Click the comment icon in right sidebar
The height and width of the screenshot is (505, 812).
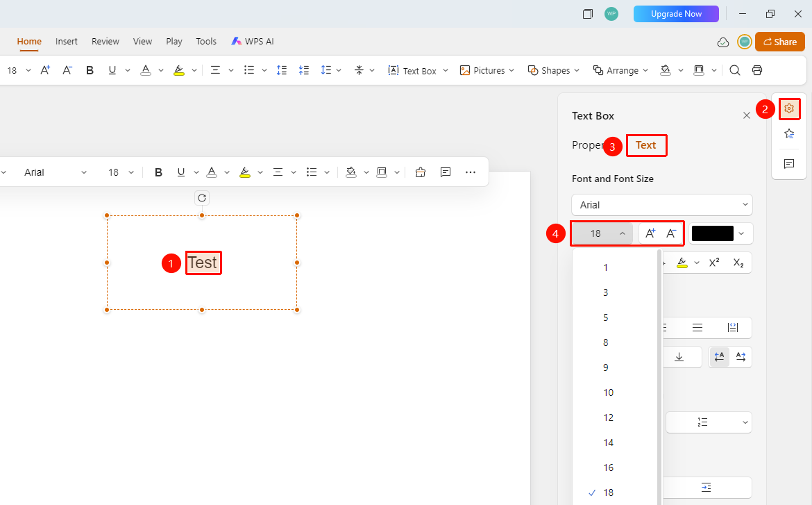click(x=789, y=164)
